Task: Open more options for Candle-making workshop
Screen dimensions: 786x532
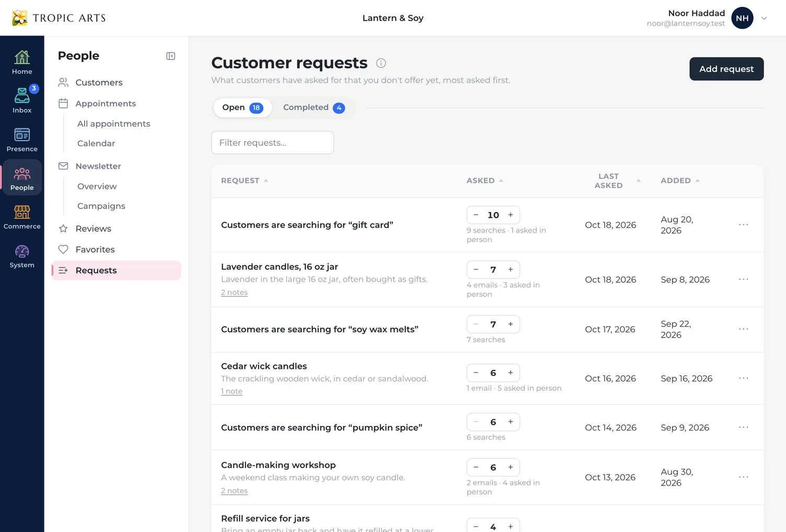Action: [743, 477]
